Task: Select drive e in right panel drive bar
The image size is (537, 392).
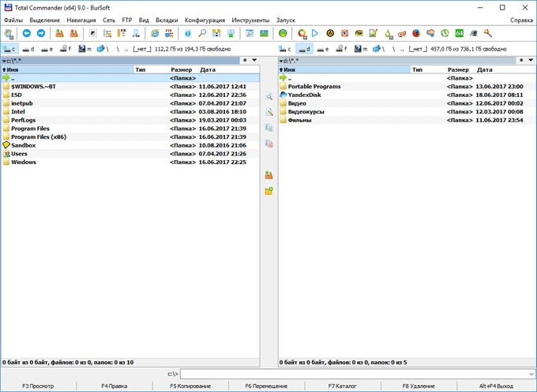Action: (x=323, y=49)
